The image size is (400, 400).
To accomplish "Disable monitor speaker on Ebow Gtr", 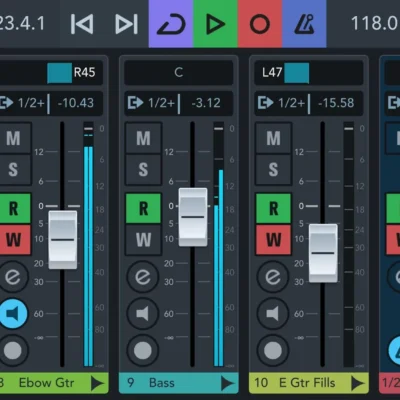I will tap(13, 314).
